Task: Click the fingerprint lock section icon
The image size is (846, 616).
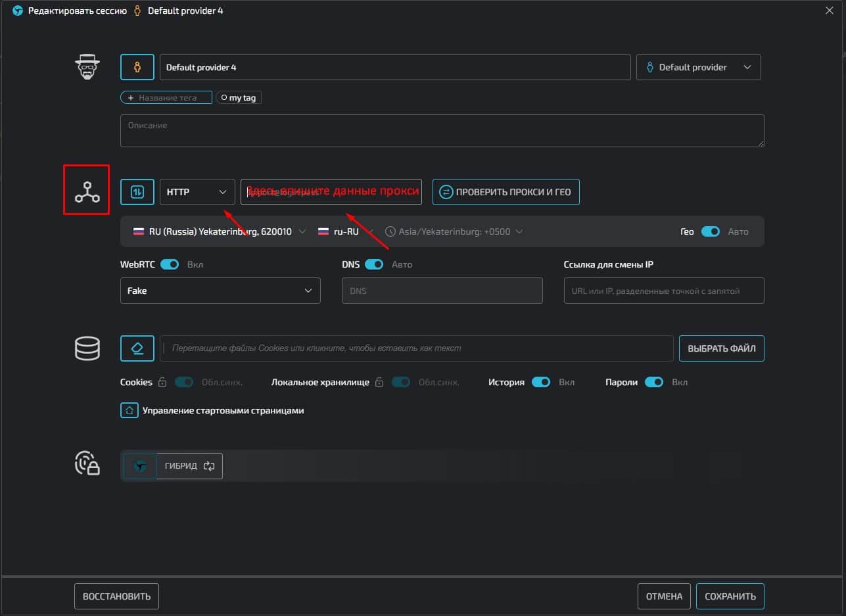Action: pyautogui.click(x=87, y=463)
